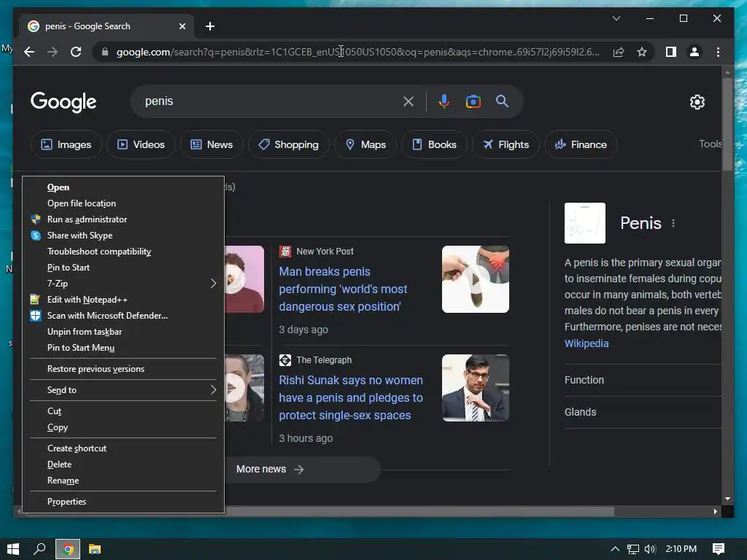Click the Rishi Sunak article thumbnail
Screen dimensions: 747x560
[476, 388]
